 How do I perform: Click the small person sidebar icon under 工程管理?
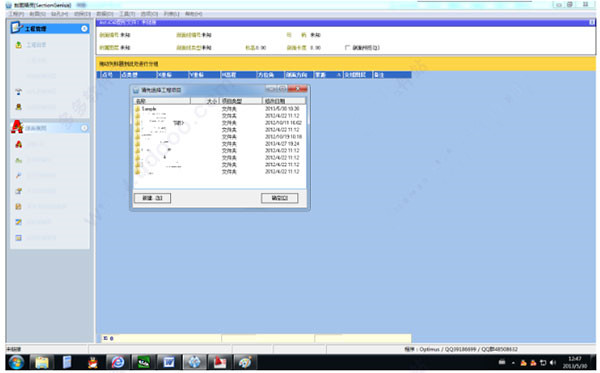(18, 107)
